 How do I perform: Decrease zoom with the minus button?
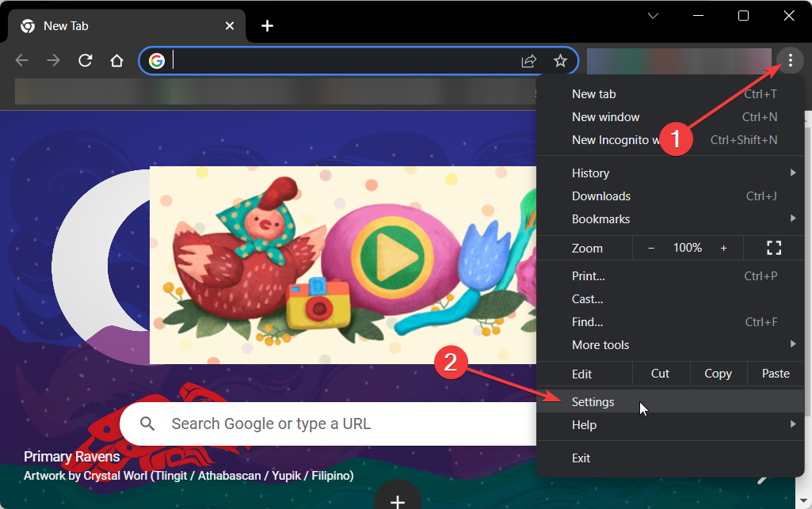651,249
